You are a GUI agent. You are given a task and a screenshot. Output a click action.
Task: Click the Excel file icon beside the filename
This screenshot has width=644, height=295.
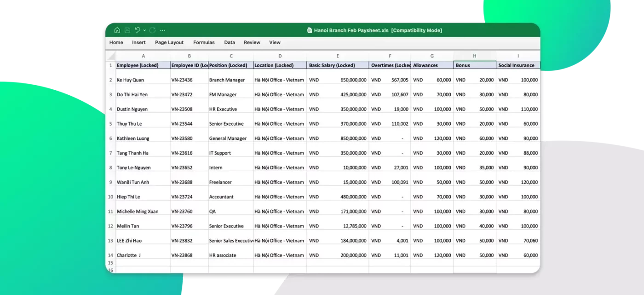coord(310,30)
